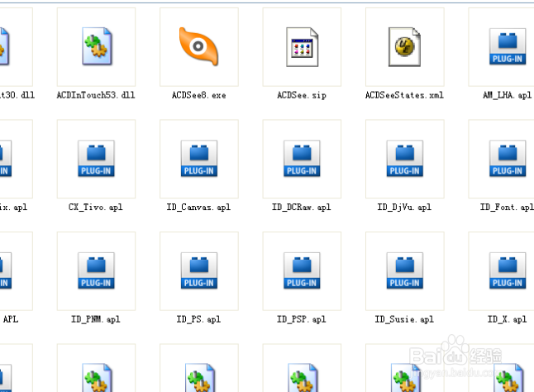Select the ID_Font.apl plug-in icon

(x=508, y=158)
